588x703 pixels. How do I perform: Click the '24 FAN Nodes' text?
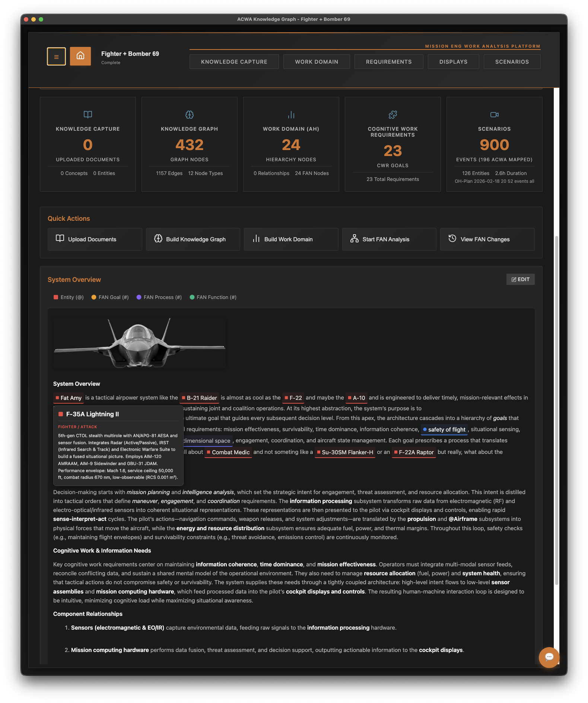(312, 173)
